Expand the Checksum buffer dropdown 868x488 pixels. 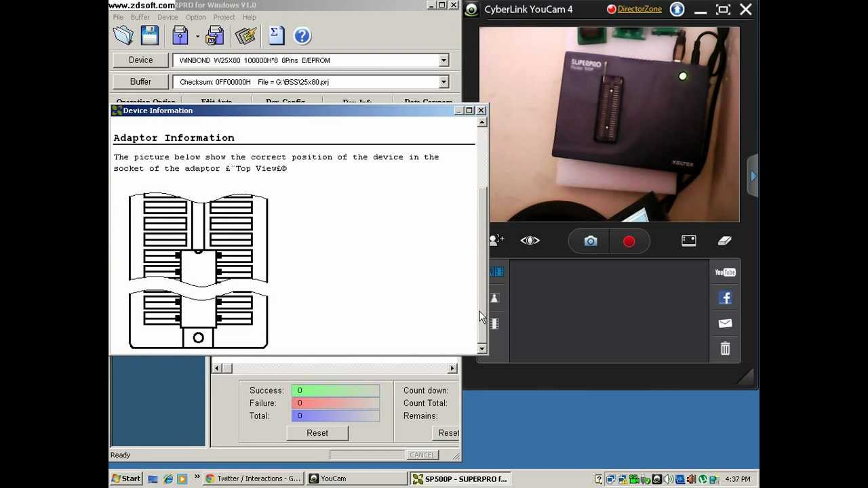pos(443,82)
